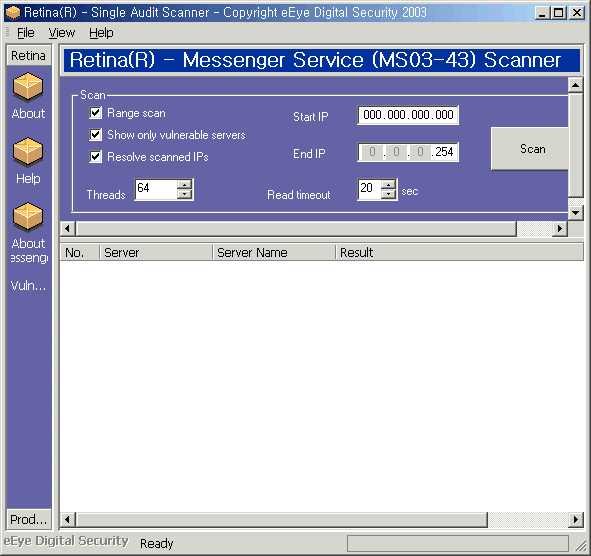Minimize the Retina window
591x556 pixels.
(542, 13)
